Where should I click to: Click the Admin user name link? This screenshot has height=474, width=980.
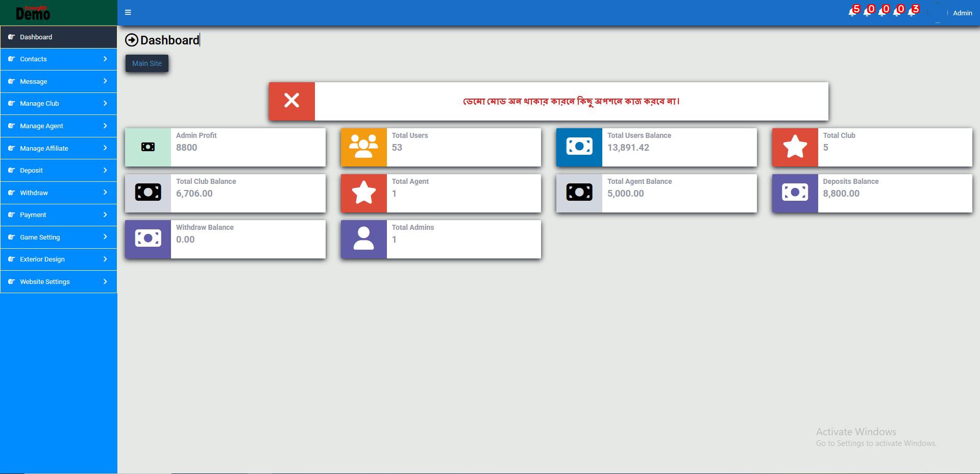[x=962, y=13]
